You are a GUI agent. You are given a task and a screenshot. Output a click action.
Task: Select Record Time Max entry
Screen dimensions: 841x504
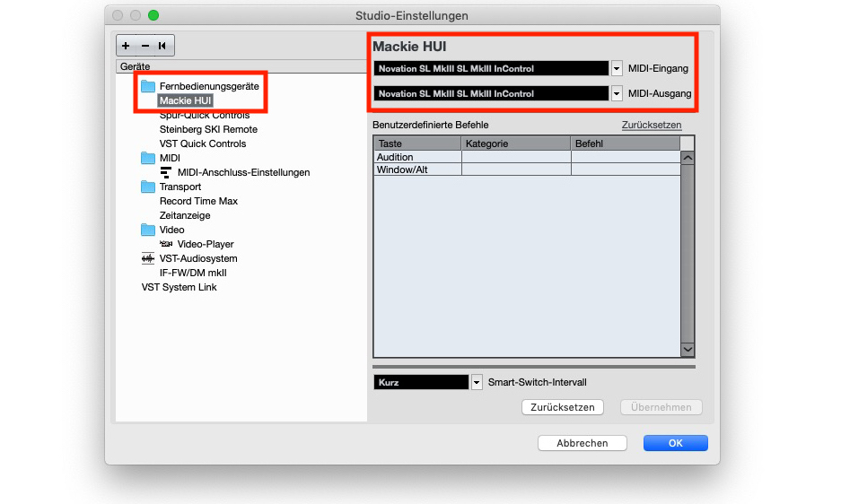click(198, 201)
